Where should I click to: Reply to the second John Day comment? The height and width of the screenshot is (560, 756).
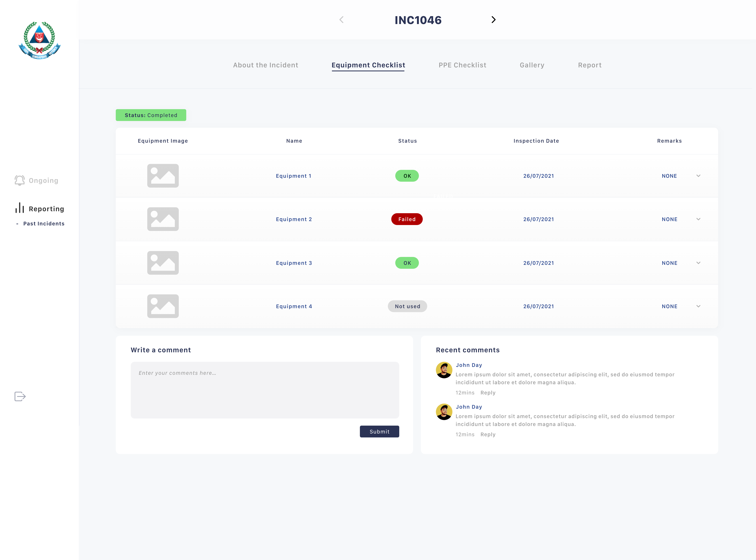click(488, 434)
